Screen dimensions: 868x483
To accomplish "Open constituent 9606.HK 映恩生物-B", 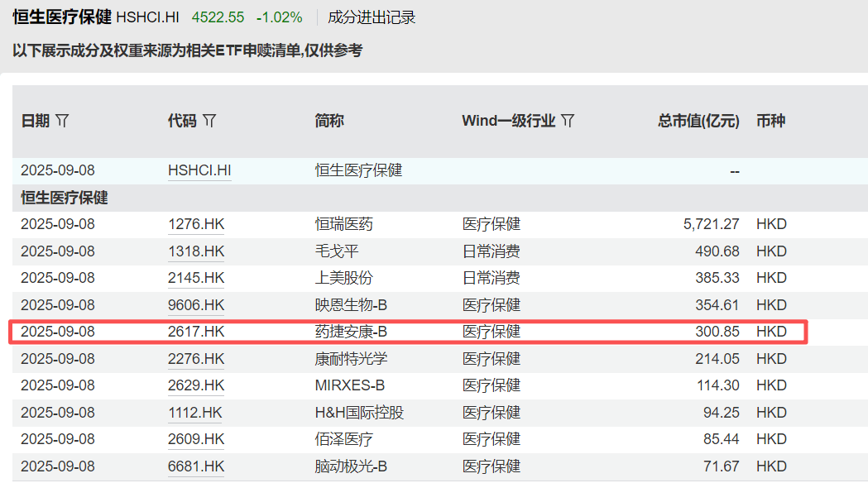I will tap(196, 304).
